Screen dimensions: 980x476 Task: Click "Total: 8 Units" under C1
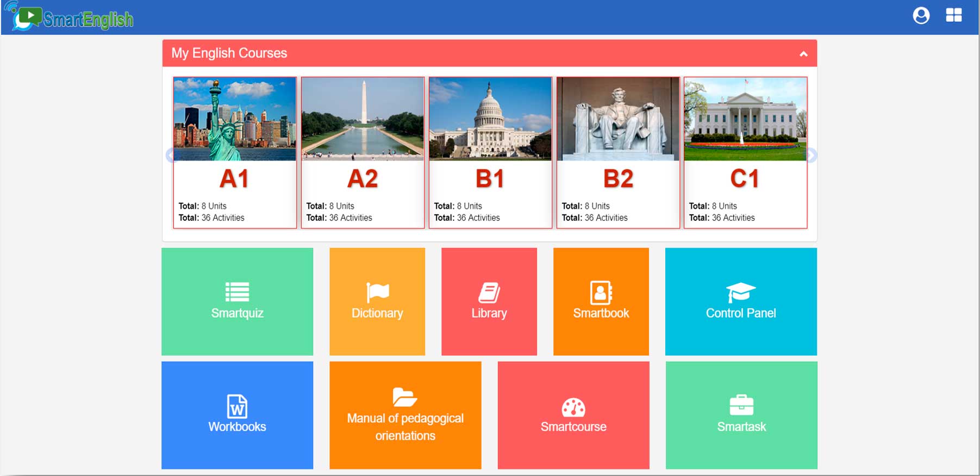pyautogui.click(x=713, y=206)
